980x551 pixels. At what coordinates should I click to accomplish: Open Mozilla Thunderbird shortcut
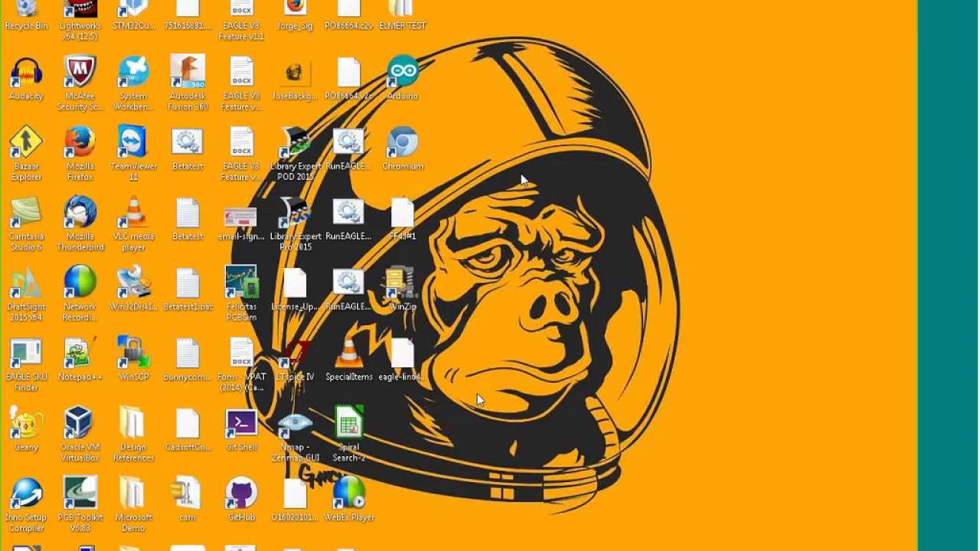(x=80, y=213)
